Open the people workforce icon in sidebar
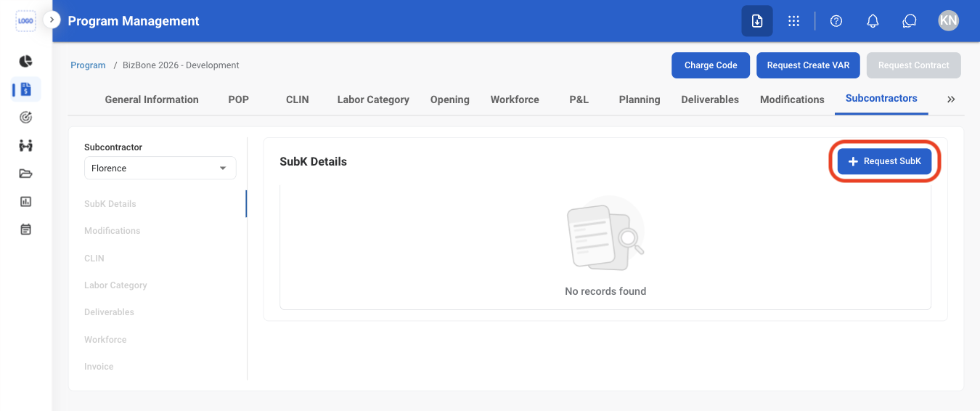 tap(25, 145)
